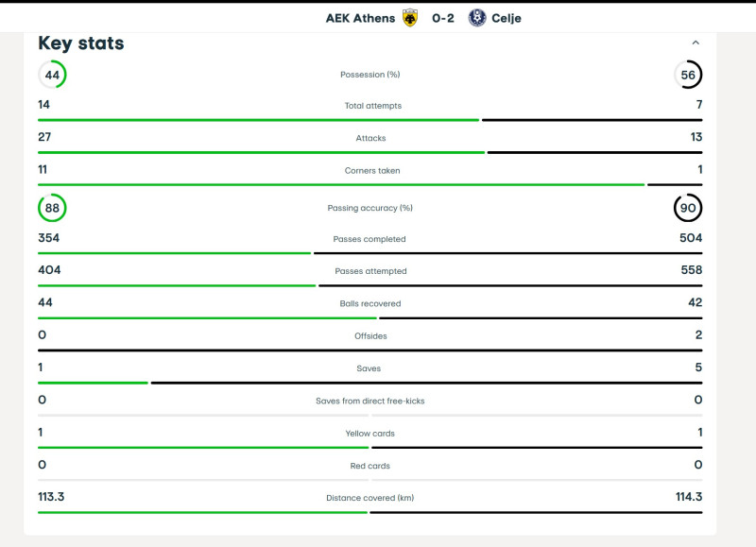Click Celje 90% passing accuracy ring
Image resolution: width=756 pixels, height=547 pixels.
688,208
